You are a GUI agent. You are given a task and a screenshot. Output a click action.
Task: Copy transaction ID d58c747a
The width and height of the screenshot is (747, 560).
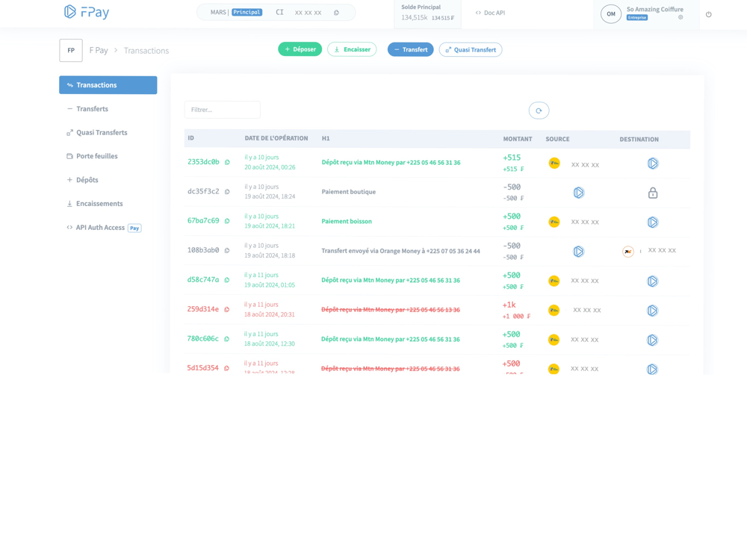[x=227, y=280]
